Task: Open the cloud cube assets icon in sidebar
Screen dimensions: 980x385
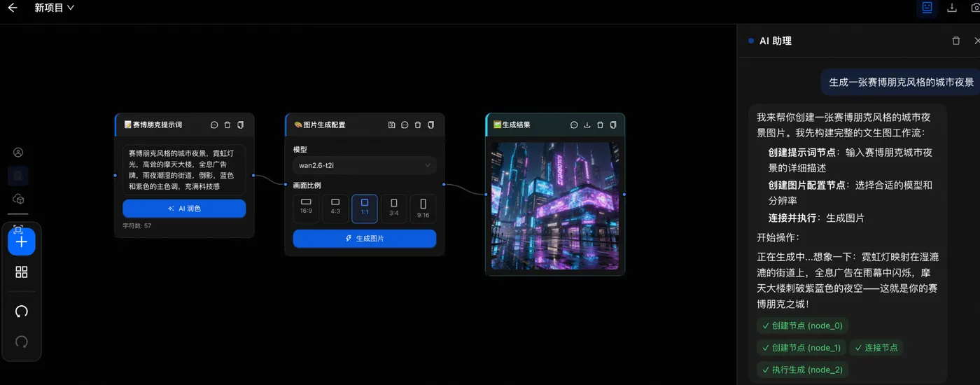Action: pos(19,199)
